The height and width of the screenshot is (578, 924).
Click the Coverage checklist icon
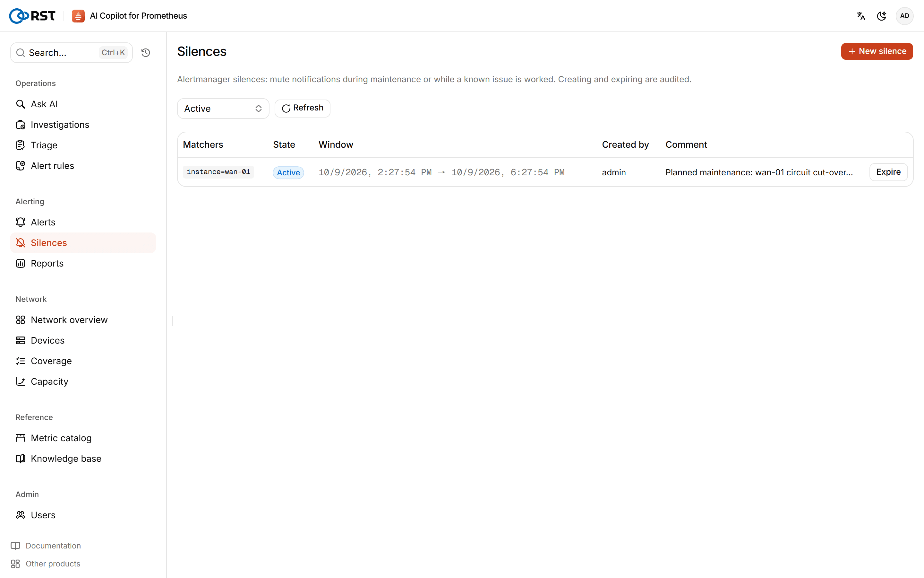[21, 361]
